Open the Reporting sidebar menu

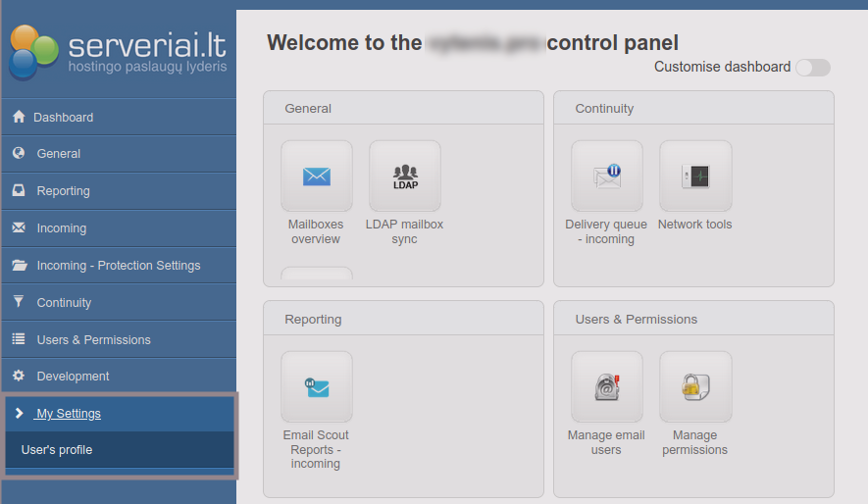63,191
